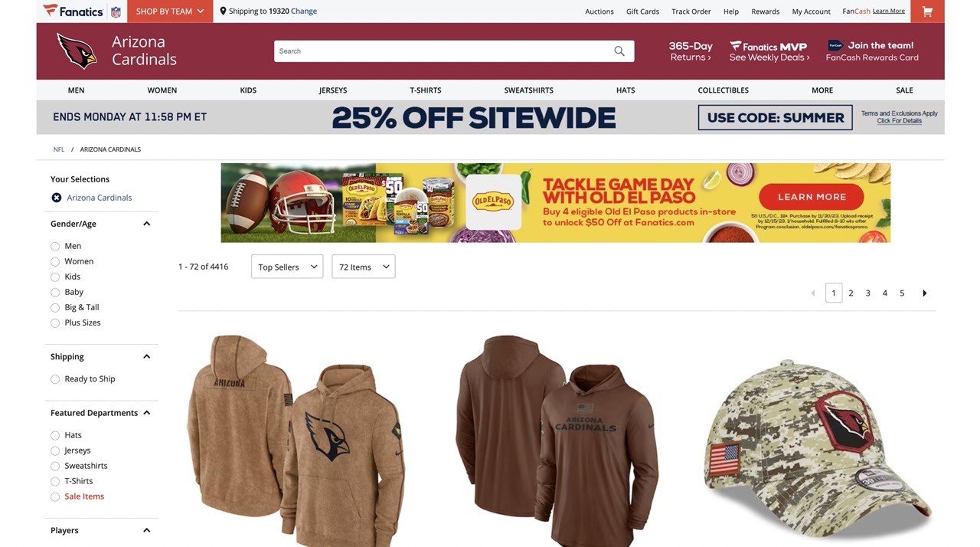Click the Track Order link
This screenshot has width=980, height=547.
click(x=691, y=11)
